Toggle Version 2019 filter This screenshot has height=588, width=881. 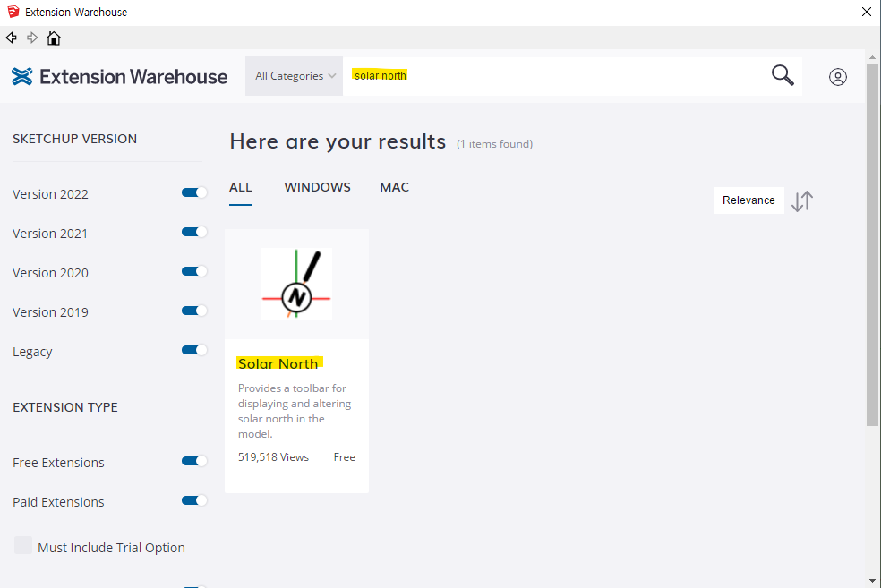pyautogui.click(x=194, y=311)
